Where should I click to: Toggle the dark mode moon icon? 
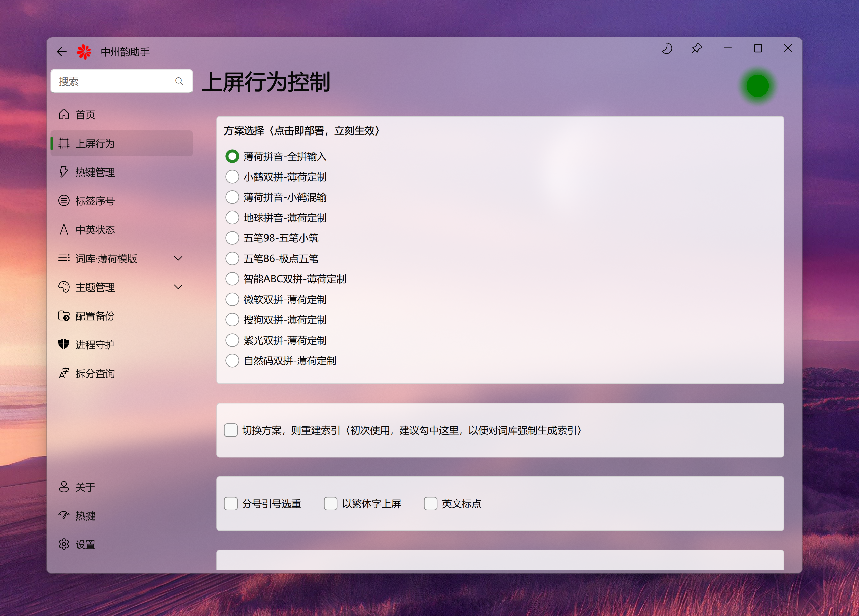(x=667, y=48)
